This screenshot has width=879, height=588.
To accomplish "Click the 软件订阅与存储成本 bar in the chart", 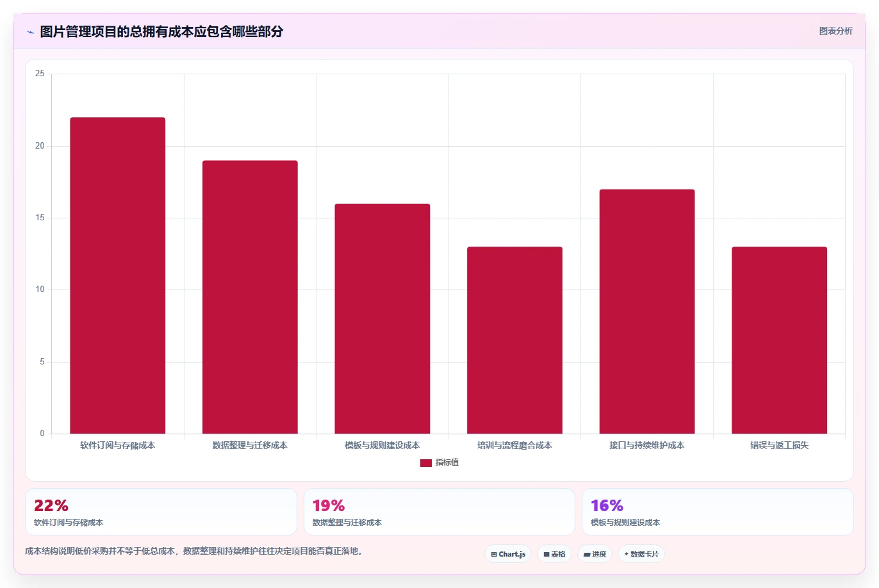I will (x=118, y=275).
